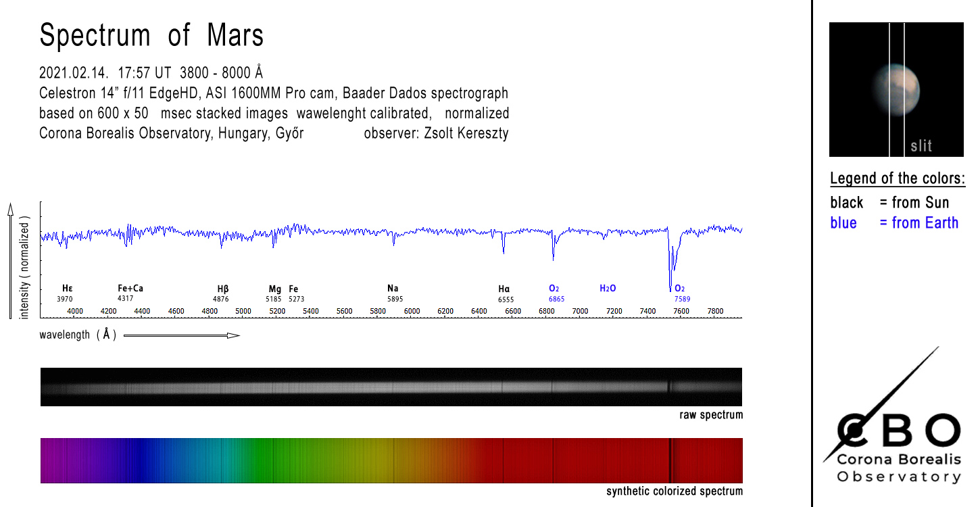Click the "raw spectrum" caption
980x507 pixels.
(711, 415)
